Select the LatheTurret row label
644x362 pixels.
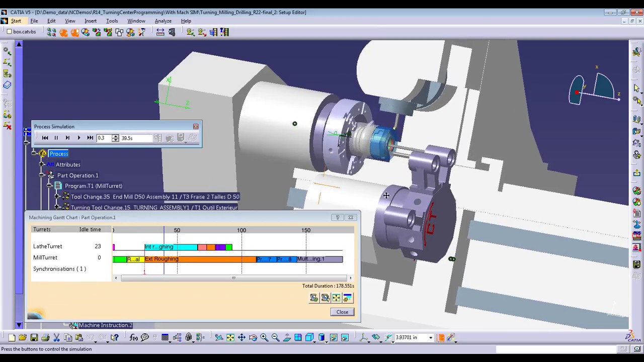tap(48, 246)
